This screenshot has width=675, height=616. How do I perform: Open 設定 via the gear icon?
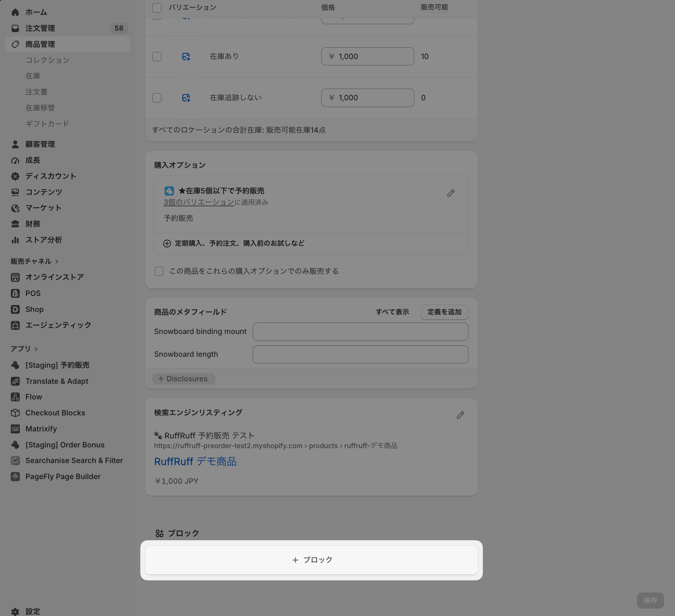click(15, 611)
